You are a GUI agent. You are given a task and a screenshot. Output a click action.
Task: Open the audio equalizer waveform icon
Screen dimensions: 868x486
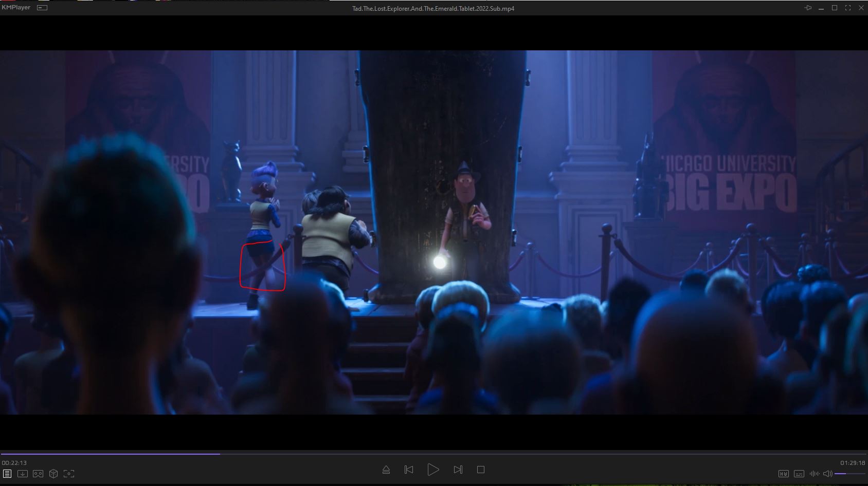point(815,474)
